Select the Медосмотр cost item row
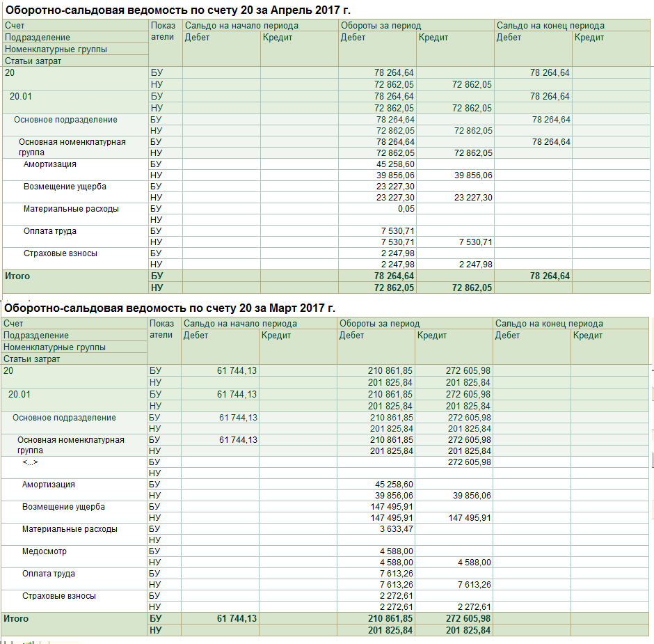 [45, 551]
